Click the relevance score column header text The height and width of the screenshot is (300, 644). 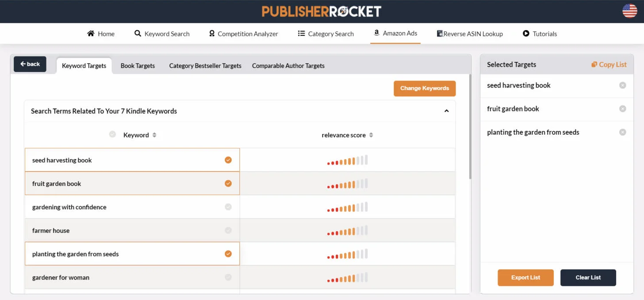[344, 135]
